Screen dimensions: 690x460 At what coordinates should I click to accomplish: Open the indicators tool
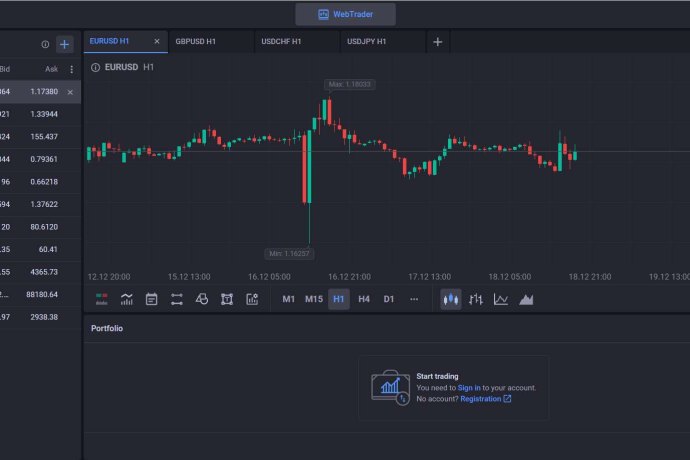coord(127,299)
